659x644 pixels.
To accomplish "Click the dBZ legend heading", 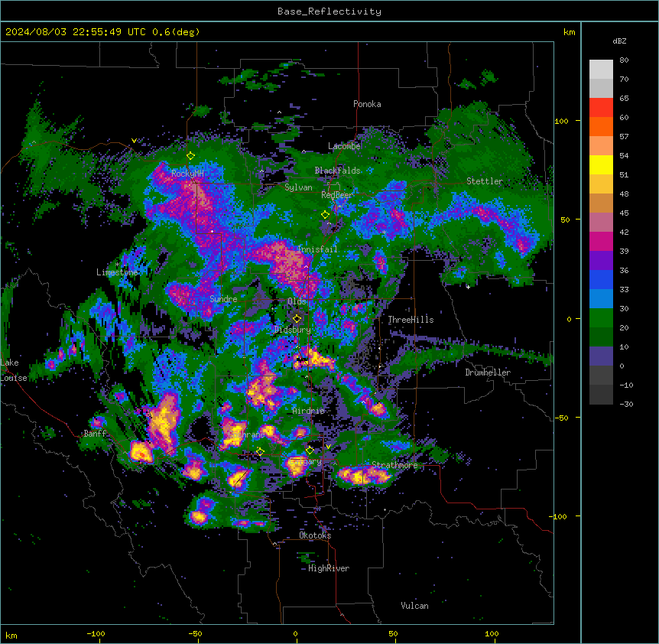I will (619, 41).
